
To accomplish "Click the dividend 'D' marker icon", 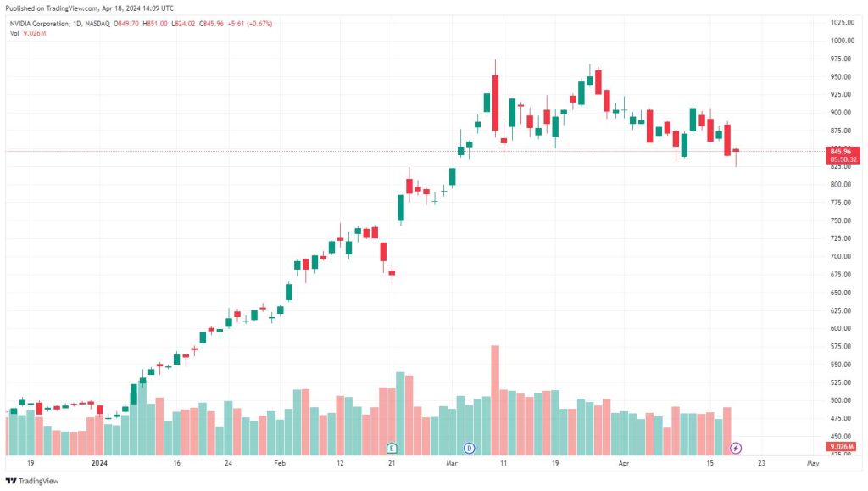I will coord(469,448).
